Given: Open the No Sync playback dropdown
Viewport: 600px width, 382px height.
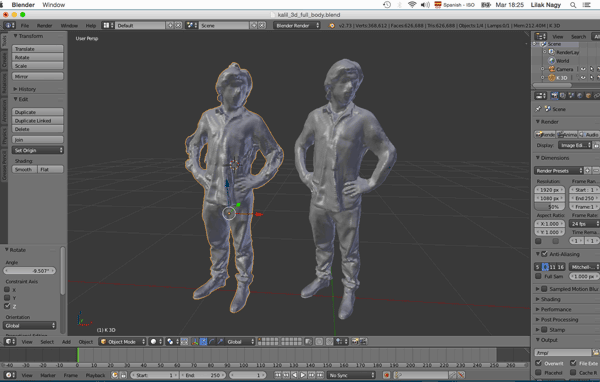Looking at the screenshot, I should tap(351, 375).
